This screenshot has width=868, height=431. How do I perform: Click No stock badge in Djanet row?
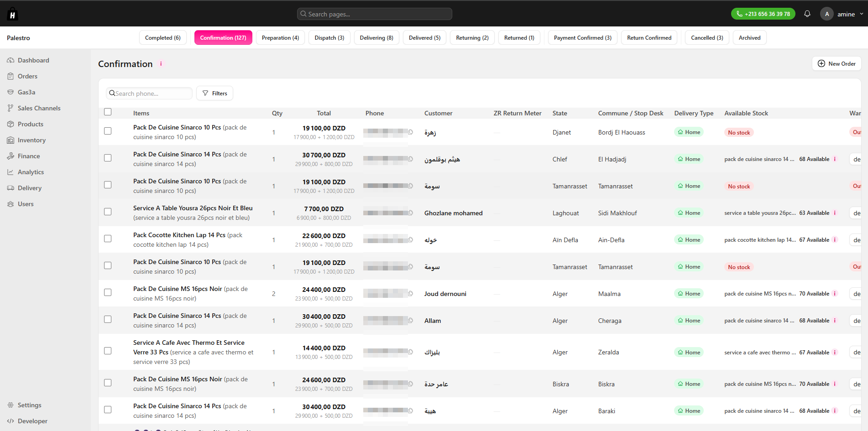(x=739, y=133)
